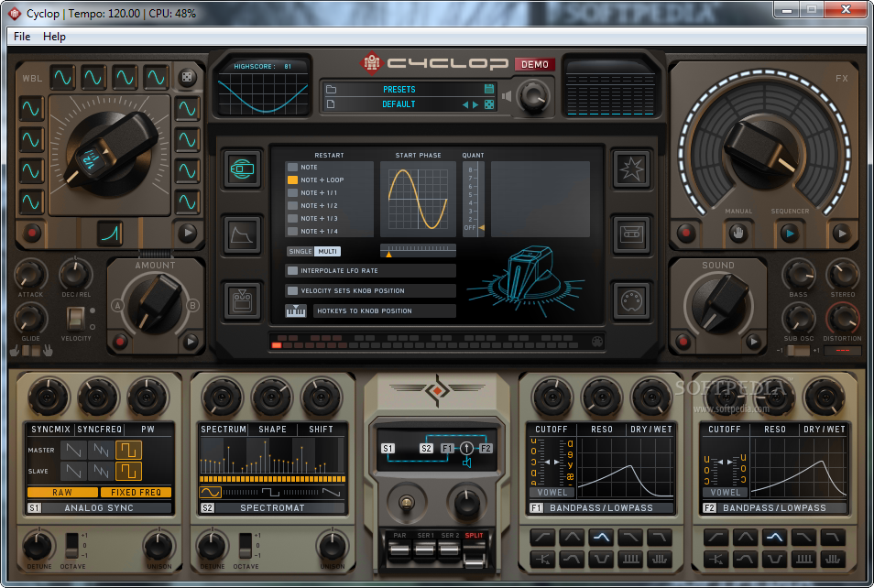Select NOTE + 1/2 restart option
The width and height of the screenshot is (874, 588).
(x=292, y=206)
